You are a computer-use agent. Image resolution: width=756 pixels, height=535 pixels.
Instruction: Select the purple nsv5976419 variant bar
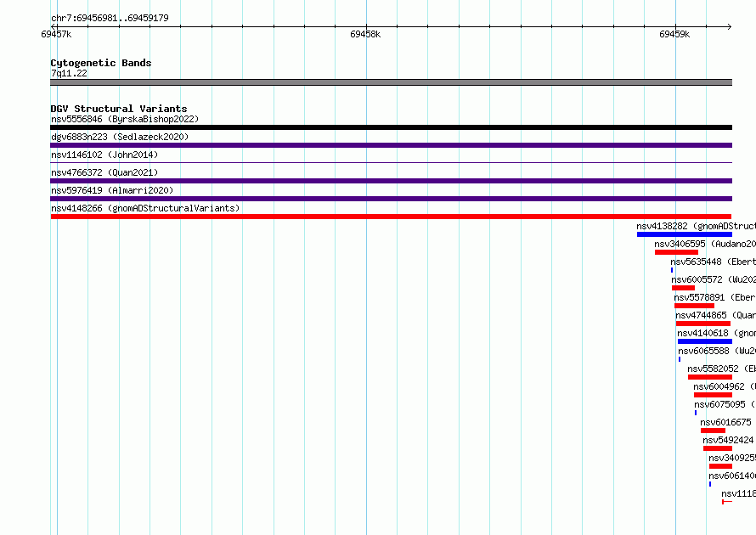[x=391, y=199]
